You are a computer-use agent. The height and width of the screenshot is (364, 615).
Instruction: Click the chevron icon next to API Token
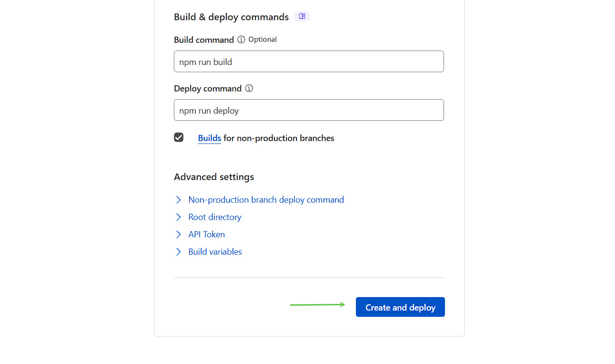click(179, 234)
